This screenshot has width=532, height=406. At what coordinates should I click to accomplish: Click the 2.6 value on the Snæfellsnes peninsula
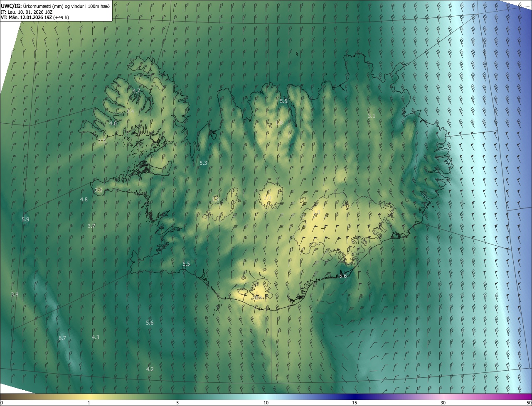click(99, 190)
